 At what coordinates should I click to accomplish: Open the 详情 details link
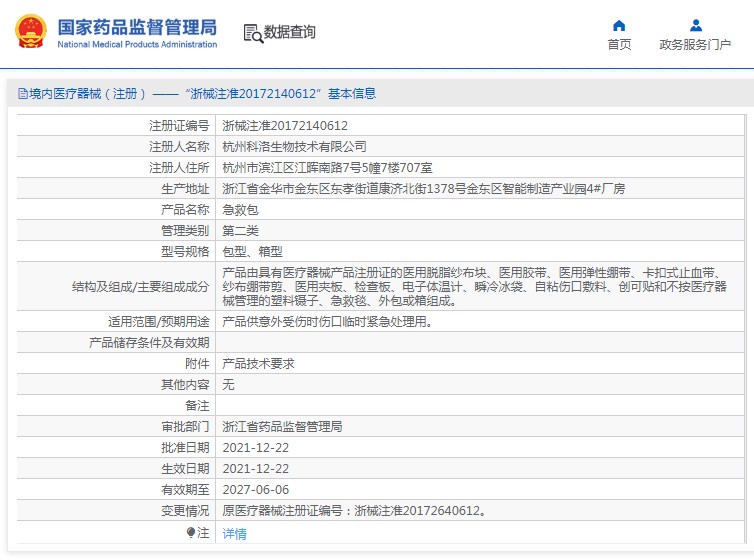coord(235,534)
